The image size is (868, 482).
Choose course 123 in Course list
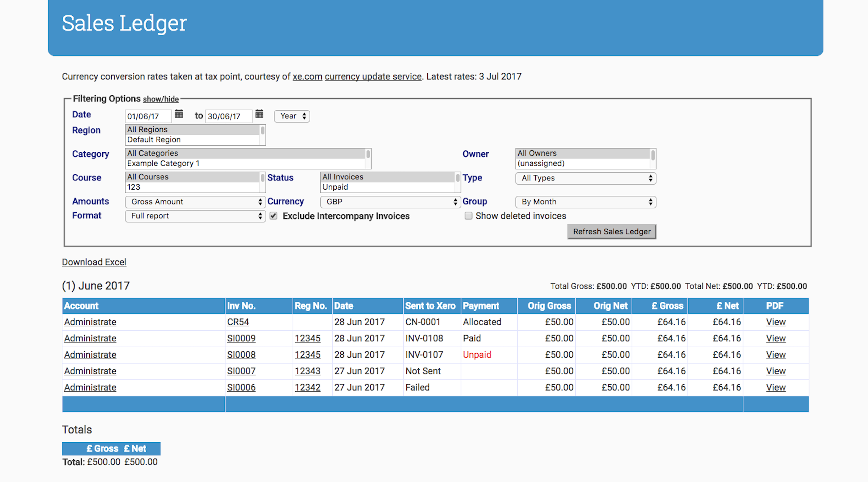pos(193,187)
